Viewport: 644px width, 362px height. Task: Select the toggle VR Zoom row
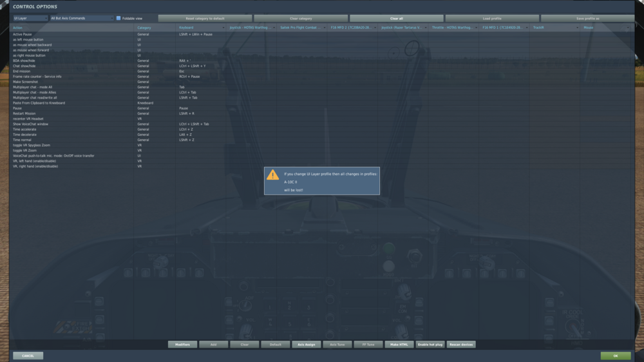pyautogui.click(x=321, y=150)
